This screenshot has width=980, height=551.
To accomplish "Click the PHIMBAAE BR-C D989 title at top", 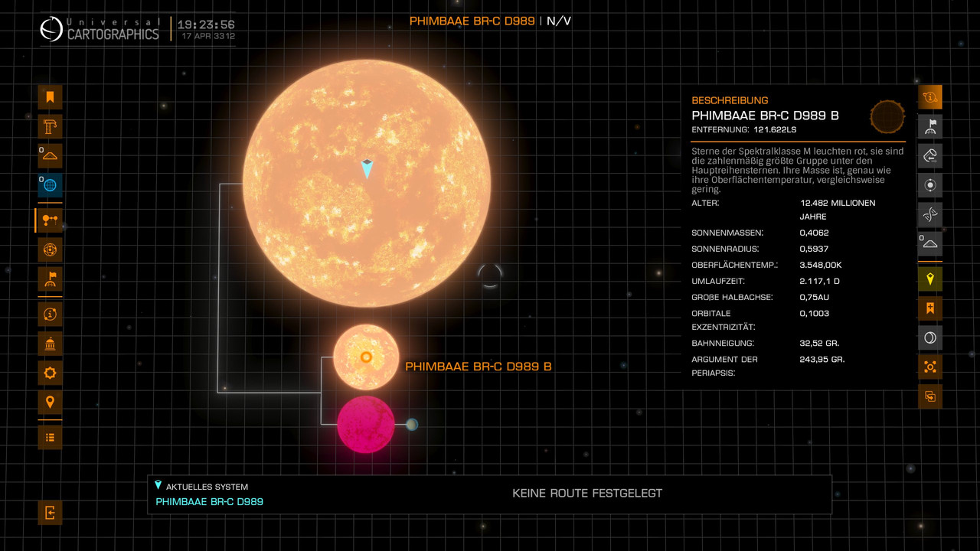I will [x=472, y=21].
